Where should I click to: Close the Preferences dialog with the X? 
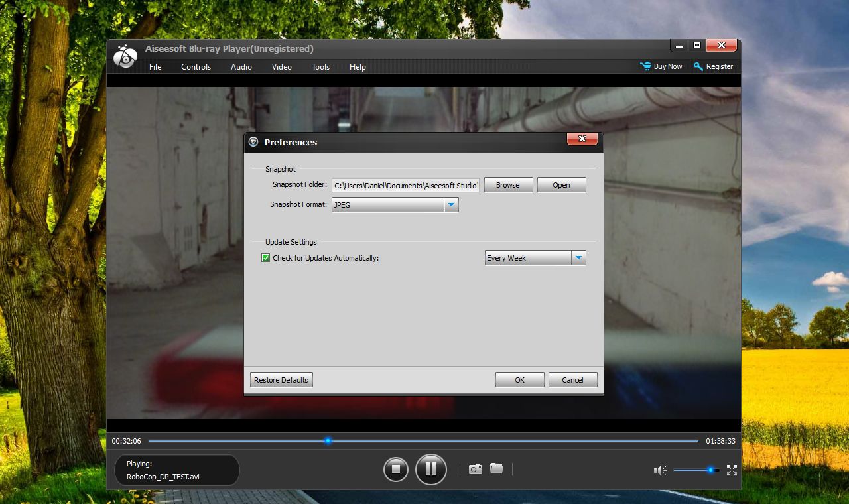(x=582, y=139)
